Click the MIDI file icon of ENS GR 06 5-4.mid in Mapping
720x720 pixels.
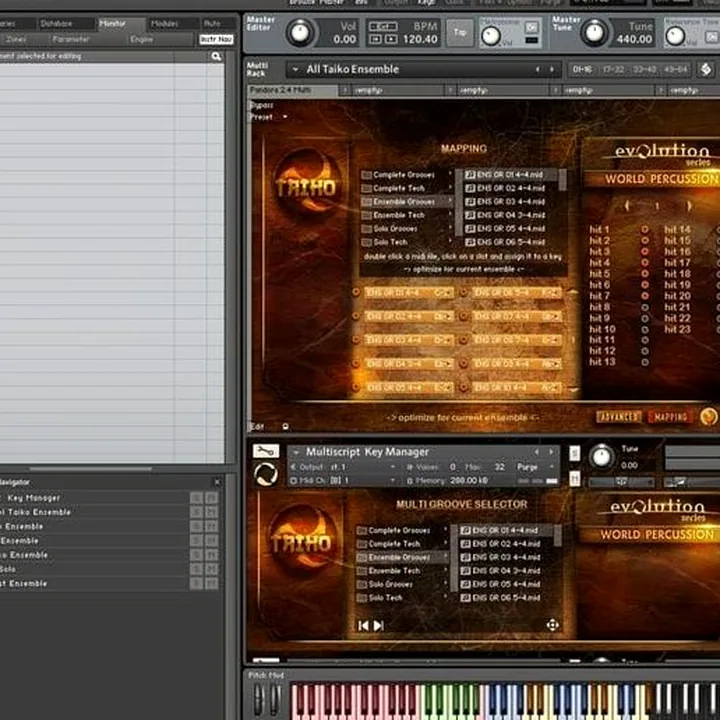470,242
